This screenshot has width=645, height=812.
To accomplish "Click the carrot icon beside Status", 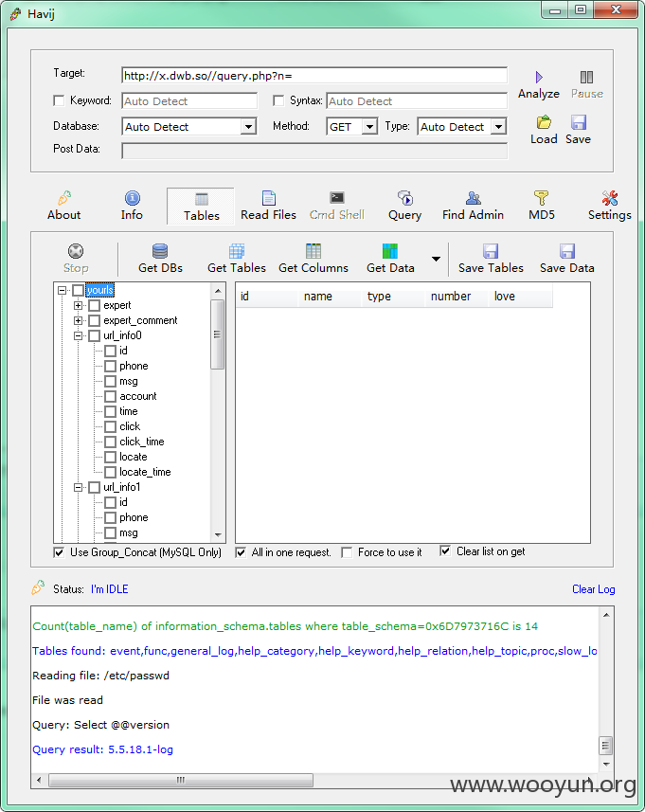I will point(38,587).
